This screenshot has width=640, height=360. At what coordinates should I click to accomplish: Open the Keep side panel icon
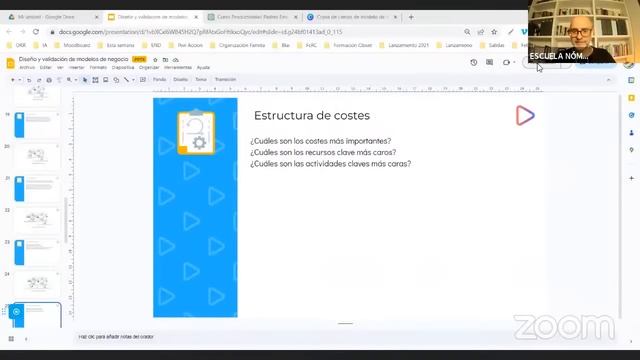click(x=631, y=98)
